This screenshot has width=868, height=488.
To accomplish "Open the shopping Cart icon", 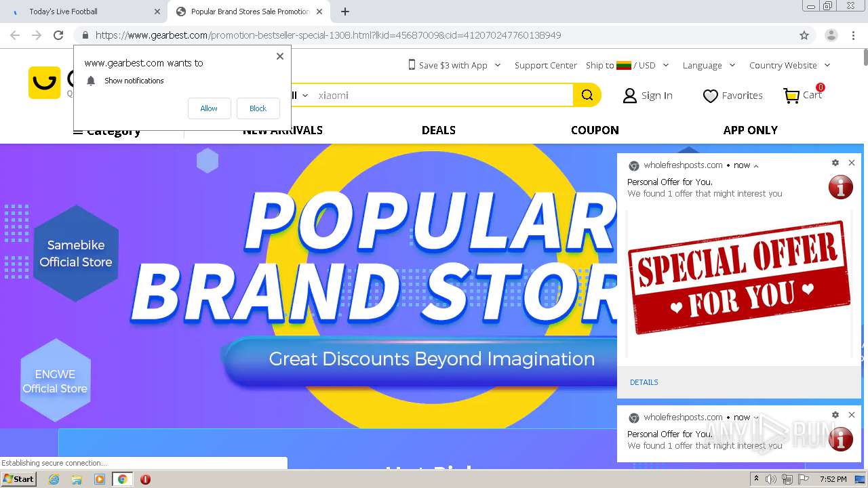I will (x=791, y=96).
